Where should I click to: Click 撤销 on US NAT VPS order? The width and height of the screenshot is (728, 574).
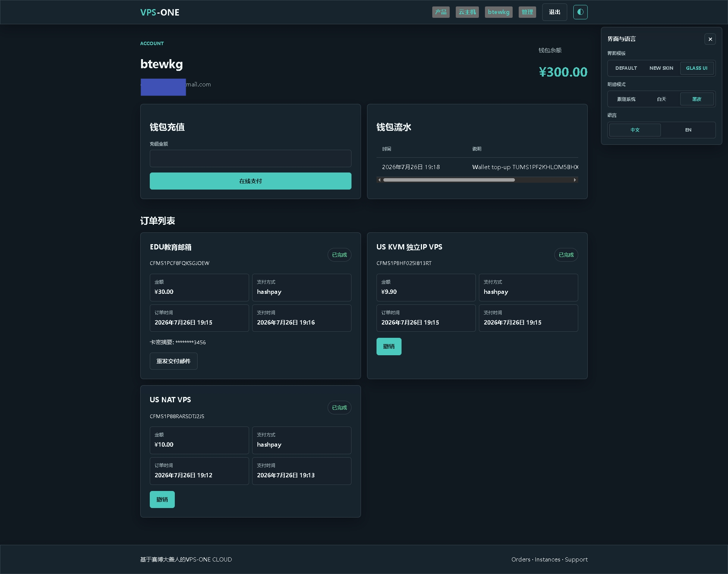click(162, 500)
